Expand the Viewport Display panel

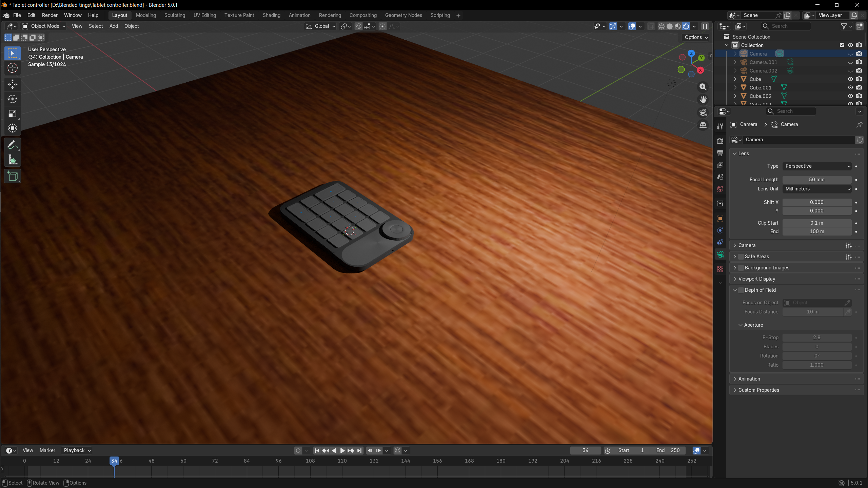[756, 279]
